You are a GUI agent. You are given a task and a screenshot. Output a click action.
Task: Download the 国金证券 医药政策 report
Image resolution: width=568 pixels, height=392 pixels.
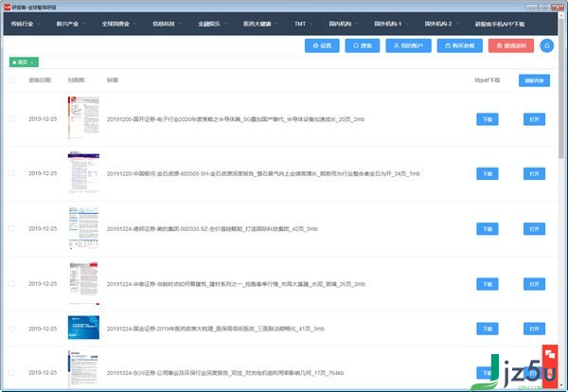click(x=488, y=329)
